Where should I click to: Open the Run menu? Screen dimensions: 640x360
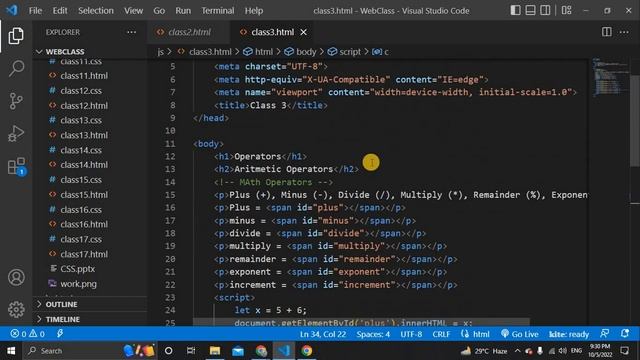point(183,11)
